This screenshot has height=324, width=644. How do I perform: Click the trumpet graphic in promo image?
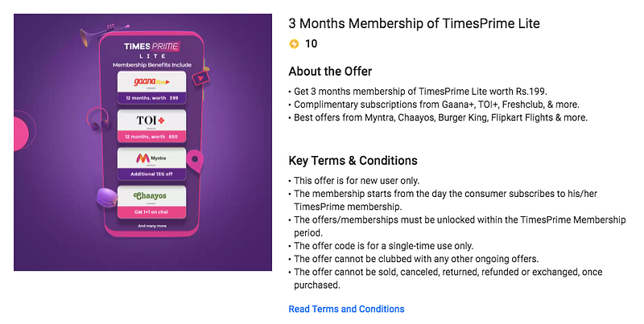(x=97, y=35)
